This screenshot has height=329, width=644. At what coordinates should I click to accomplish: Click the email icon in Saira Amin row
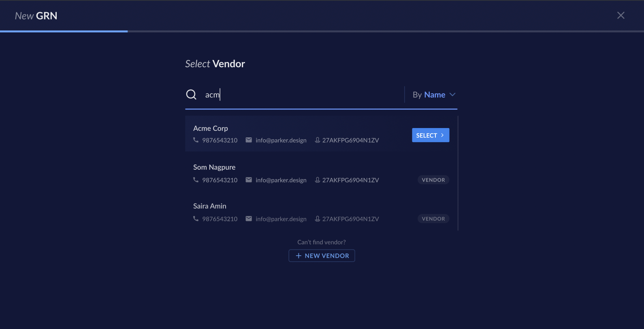point(249,218)
